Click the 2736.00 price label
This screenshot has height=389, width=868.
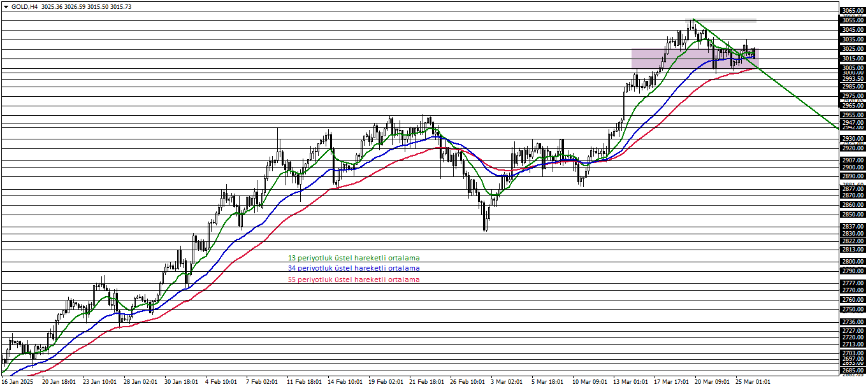[853, 323]
